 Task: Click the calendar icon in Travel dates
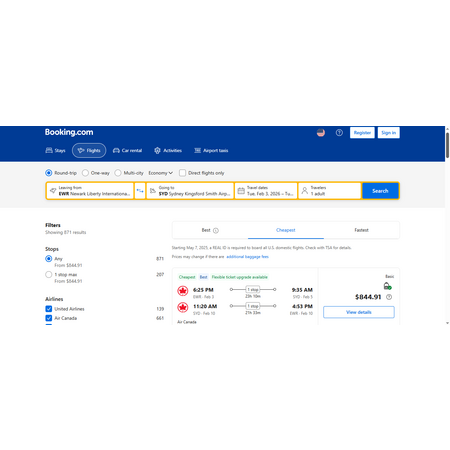241,191
